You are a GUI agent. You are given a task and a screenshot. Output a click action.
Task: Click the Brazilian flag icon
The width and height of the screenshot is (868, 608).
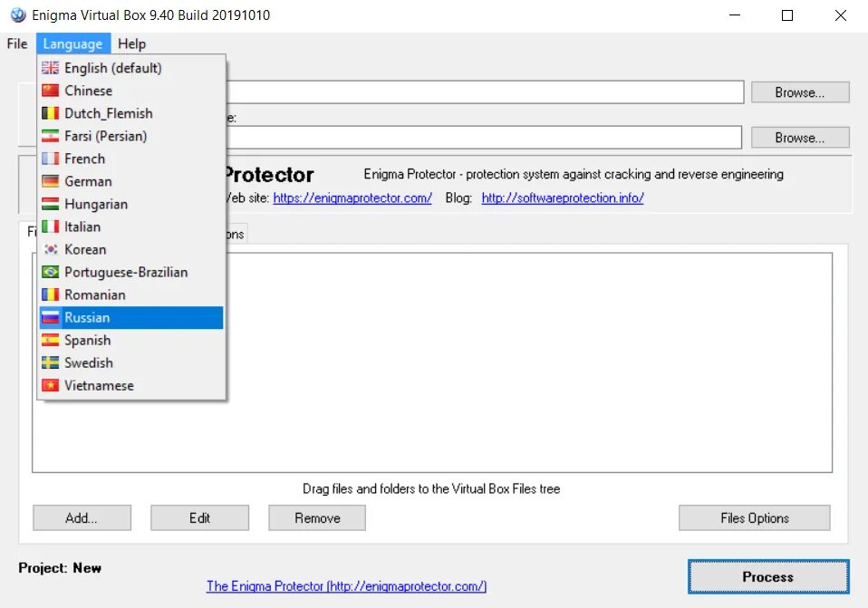pos(50,272)
